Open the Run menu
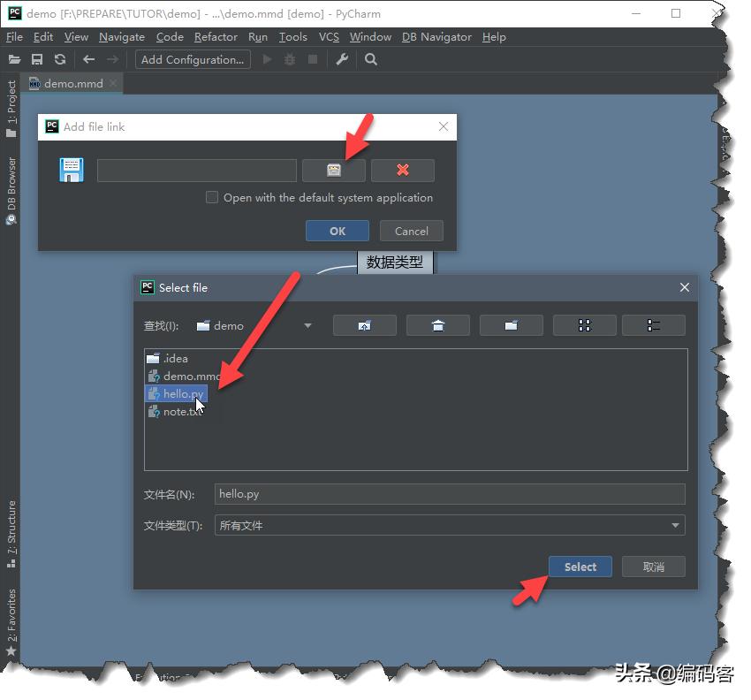The width and height of the screenshot is (751, 700). tap(258, 37)
